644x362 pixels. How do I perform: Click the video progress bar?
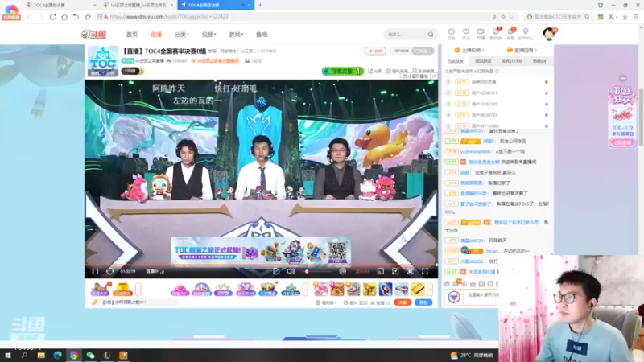[261, 265]
